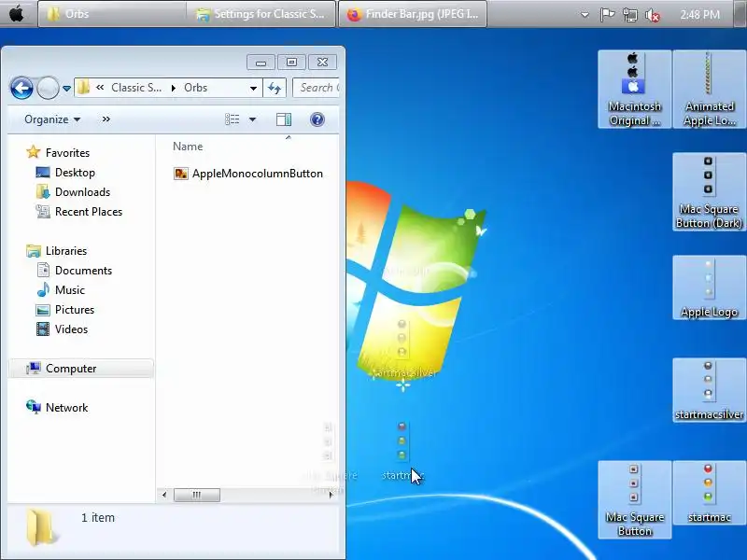The height and width of the screenshot is (560, 747).
Task: Click the Explorer forward navigation button
Action: [x=48, y=88]
